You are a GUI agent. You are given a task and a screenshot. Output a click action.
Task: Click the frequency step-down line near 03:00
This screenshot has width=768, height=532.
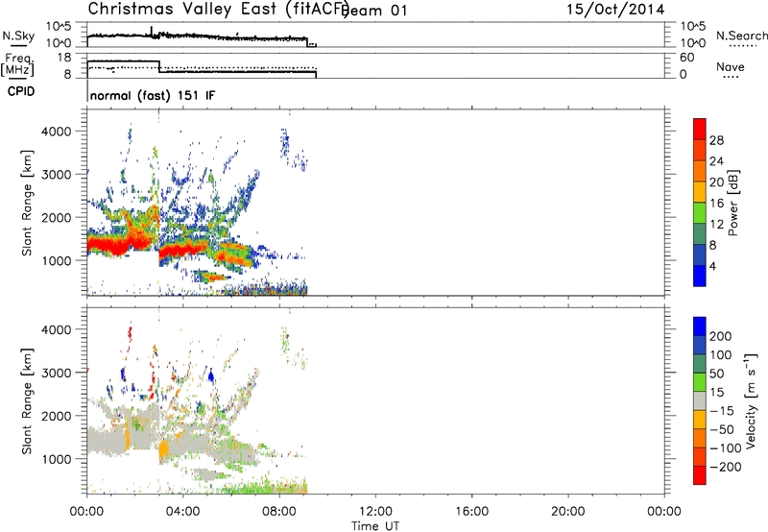point(159,66)
